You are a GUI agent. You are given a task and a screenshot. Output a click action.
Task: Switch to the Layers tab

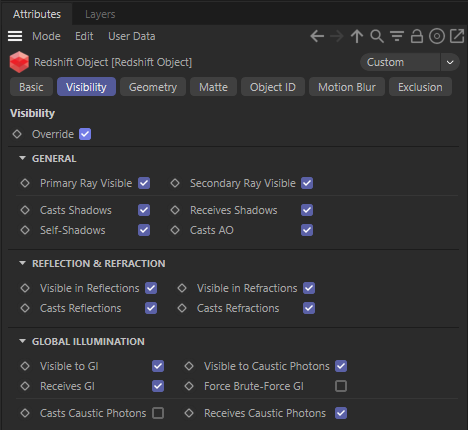pos(100,14)
